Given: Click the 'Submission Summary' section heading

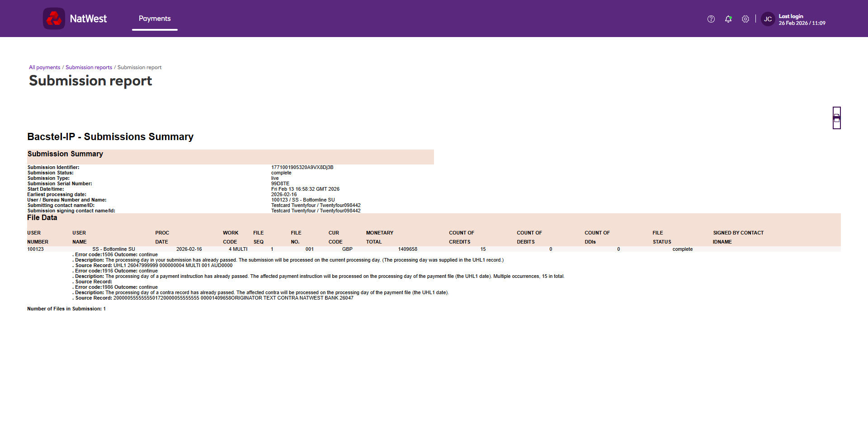Looking at the screenshot, I should (x=65, y=154).
